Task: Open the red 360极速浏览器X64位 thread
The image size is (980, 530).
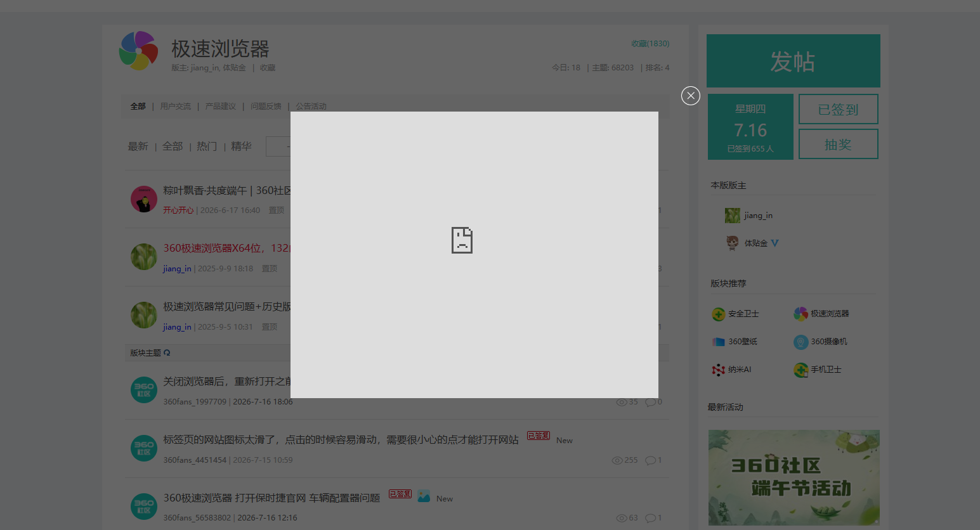Action: (226, 248)
